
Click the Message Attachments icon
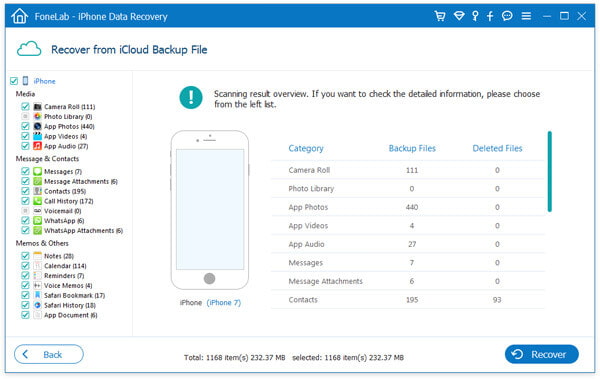37,181
